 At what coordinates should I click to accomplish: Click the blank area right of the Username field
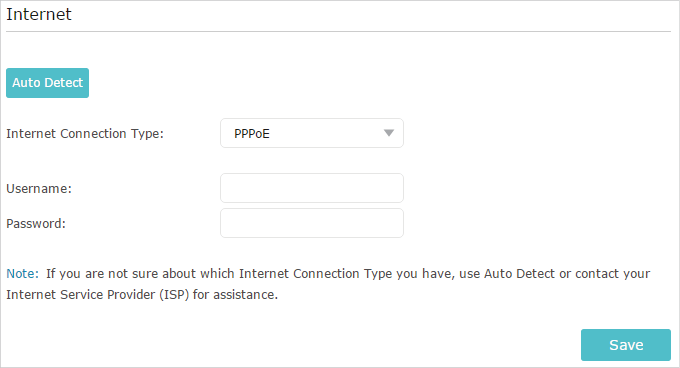[538, 188]
